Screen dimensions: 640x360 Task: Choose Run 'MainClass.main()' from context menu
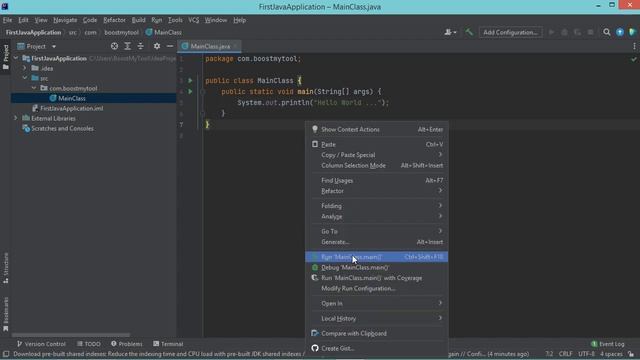click(x=376, y=257)
